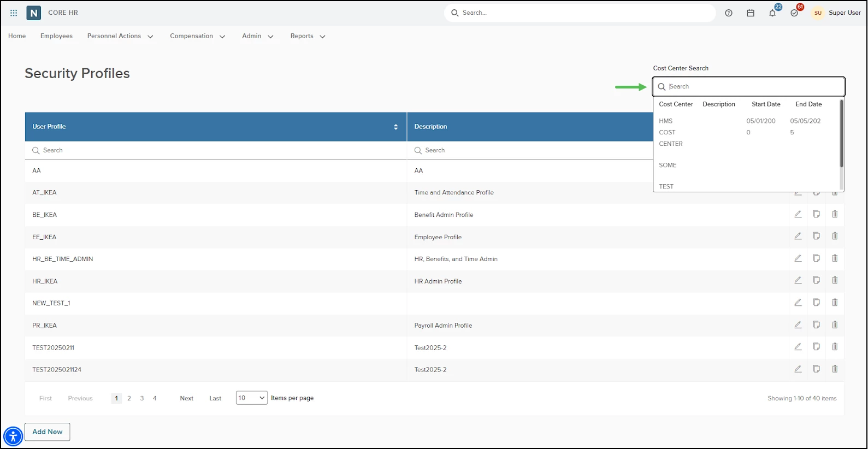
Task: Expand the Admin menu
Action: [258, 36]
